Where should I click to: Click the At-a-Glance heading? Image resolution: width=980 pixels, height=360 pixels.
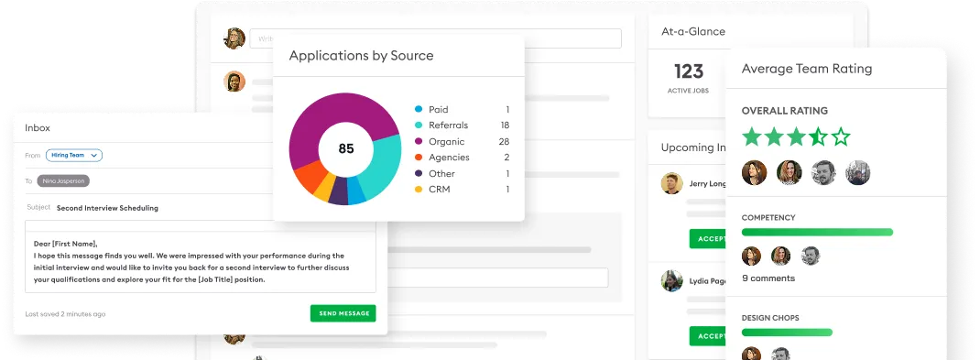click(x=693, y=31)
